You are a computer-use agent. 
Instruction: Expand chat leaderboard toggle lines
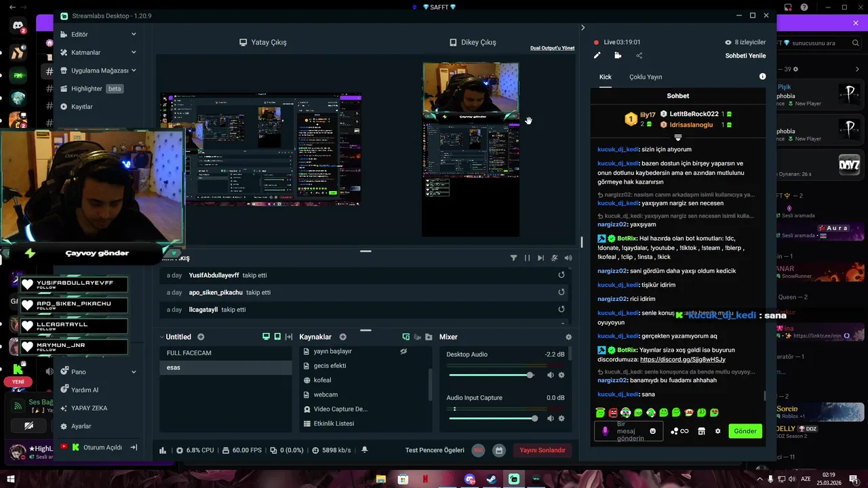(x=677, y=138)
